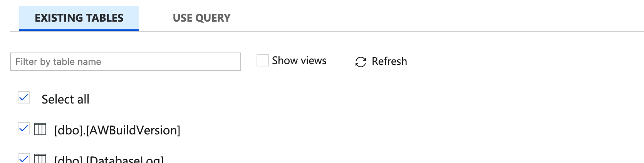Click the placeholder text in the filter box

coord(58,62)
